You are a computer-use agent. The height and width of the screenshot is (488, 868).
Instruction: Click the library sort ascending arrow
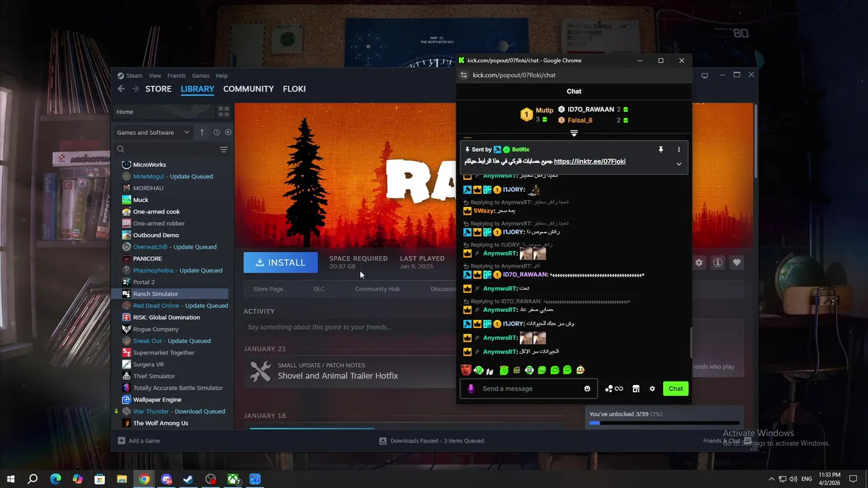pos(201,132)
